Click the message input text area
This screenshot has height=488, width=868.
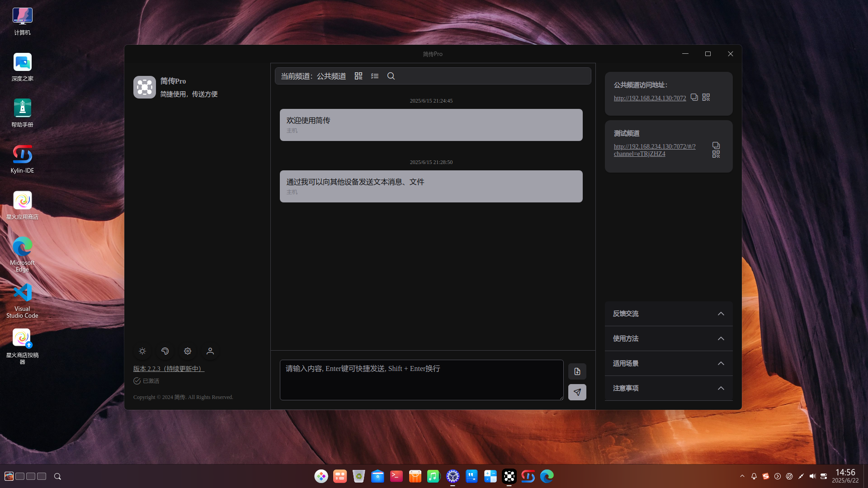click(x=421, y=380)
